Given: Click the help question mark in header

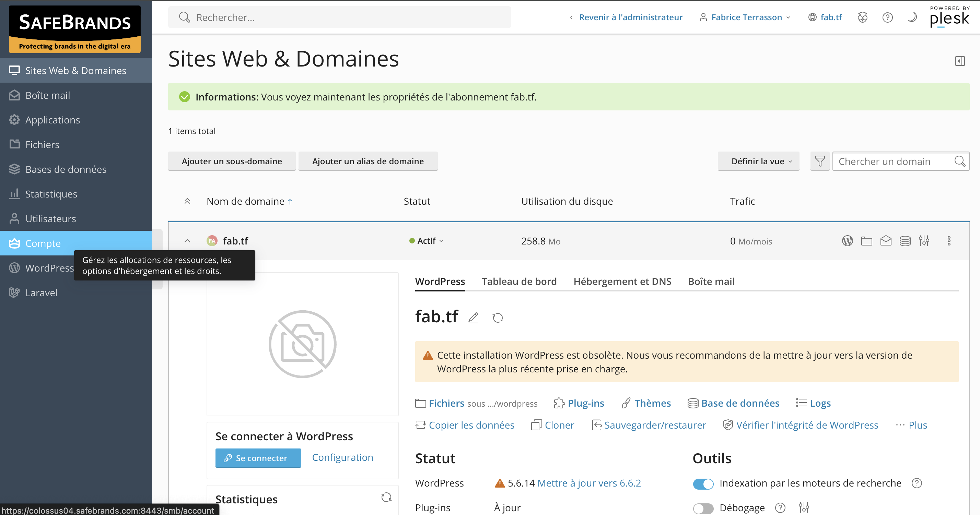Looking at the screenshot, I should [887, 17].
